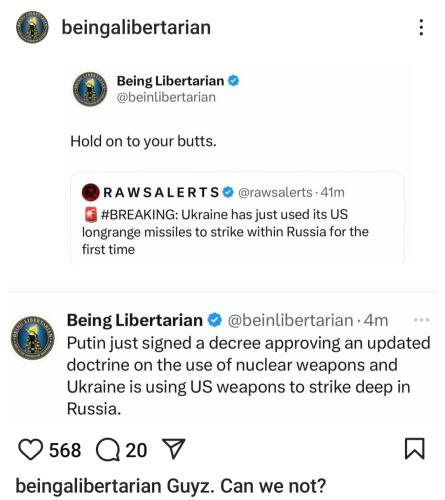This screenshot has height=500, width=445.
Task: Open the three-dot post options menu
Action: click(421, 27)
